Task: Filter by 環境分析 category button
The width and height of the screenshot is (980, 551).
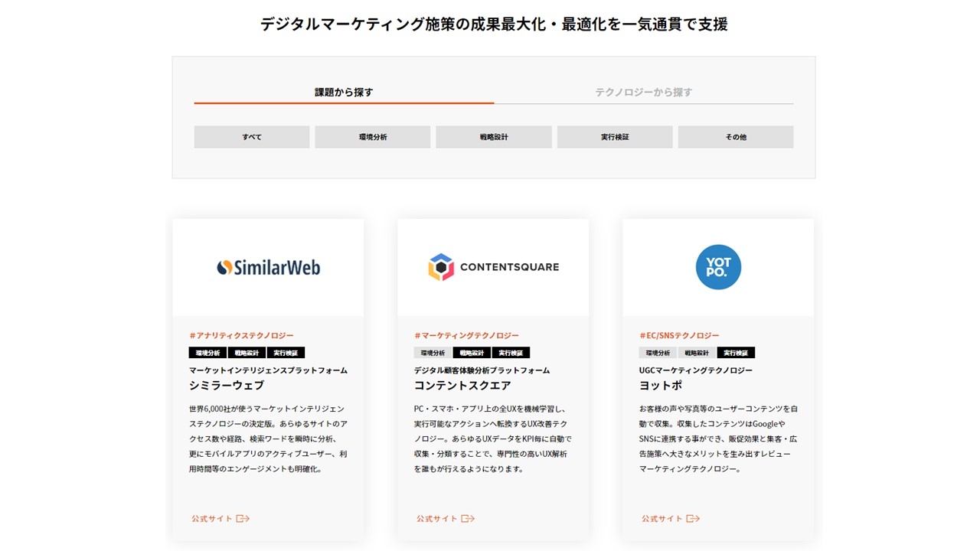Action: [373, 137]
